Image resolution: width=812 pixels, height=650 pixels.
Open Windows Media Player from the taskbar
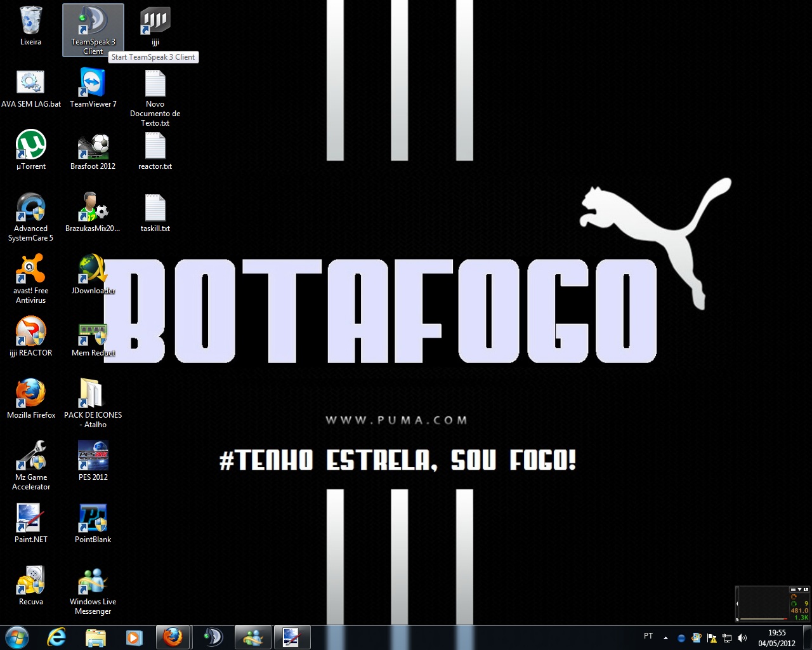(134, 637)
